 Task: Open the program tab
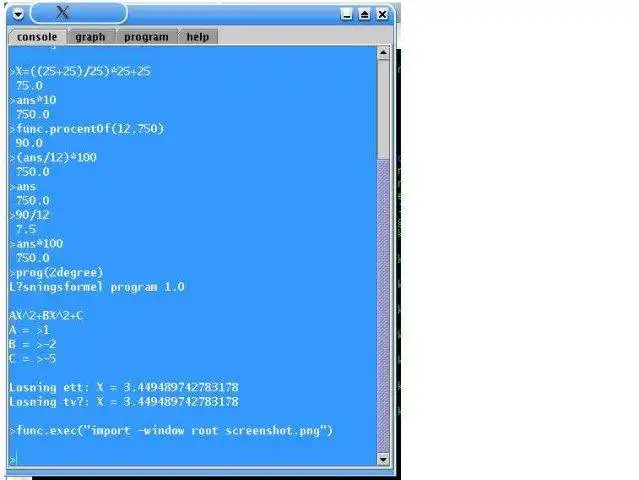(x=146, y=37)
